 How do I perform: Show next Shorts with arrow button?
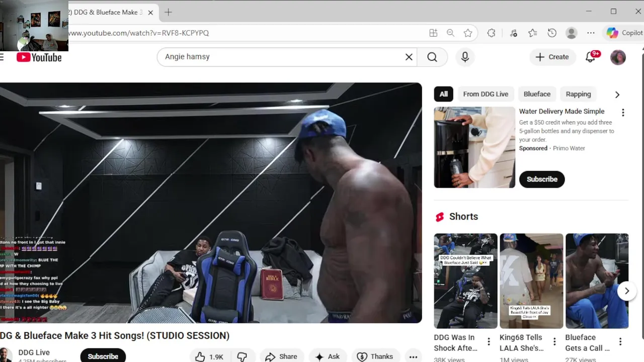[626, 291]
